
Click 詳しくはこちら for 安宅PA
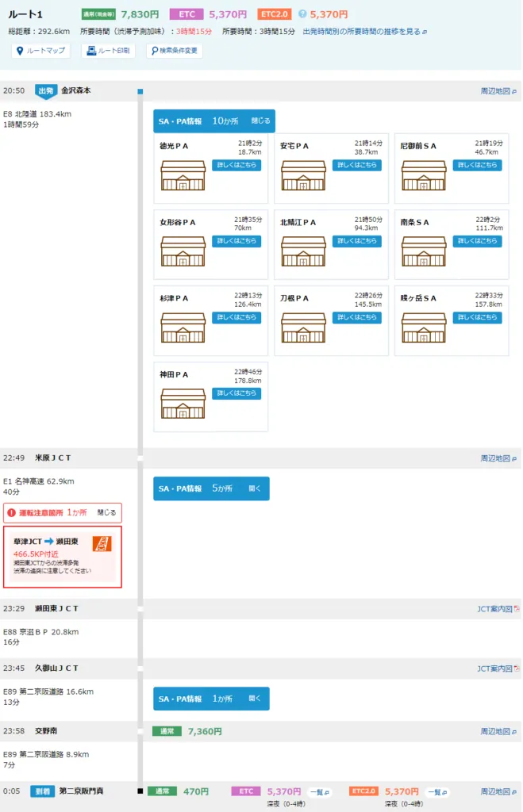click(356, 165)
